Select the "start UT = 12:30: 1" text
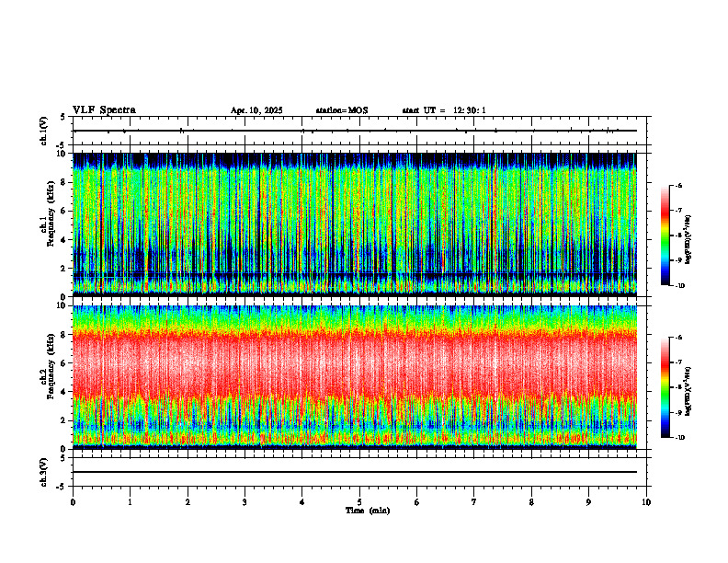This screenshot has width=728, height=563. (444, 110)
